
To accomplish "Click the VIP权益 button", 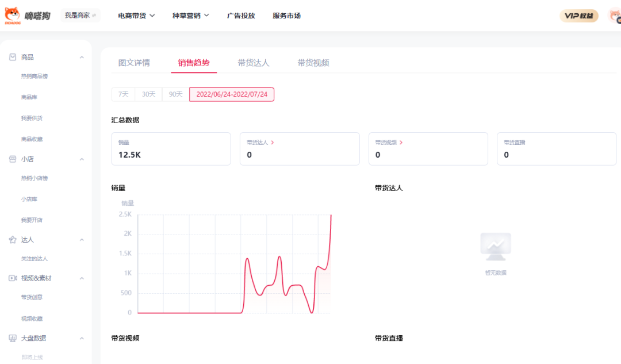I will coord(578,16).
